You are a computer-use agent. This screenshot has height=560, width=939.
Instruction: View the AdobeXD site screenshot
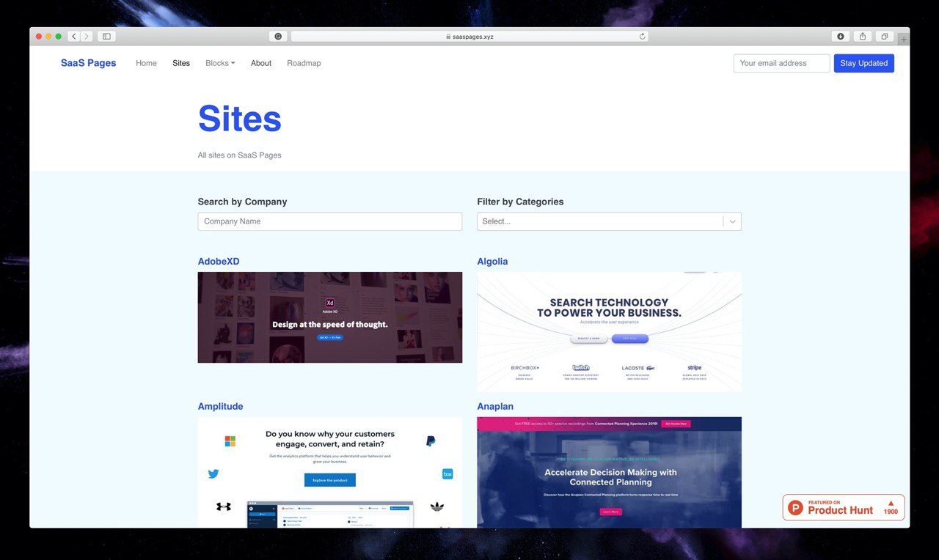click(330, 317)
